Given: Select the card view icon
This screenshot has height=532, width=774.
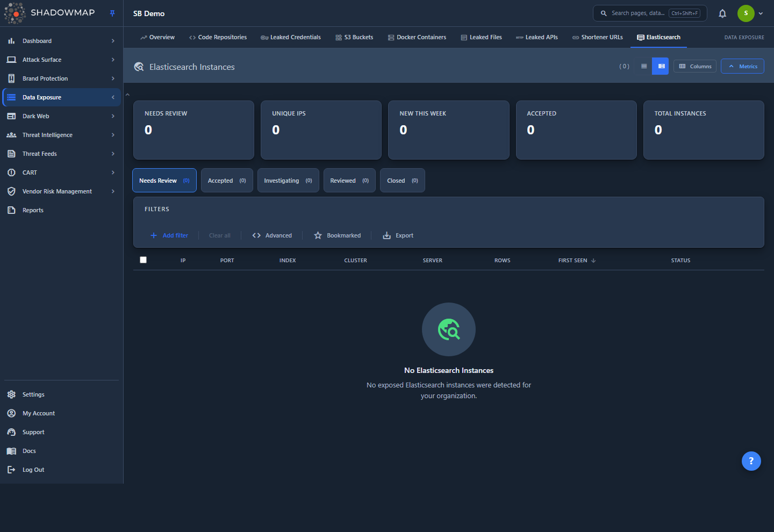Looking at the screenshot, I should point(661,66).
